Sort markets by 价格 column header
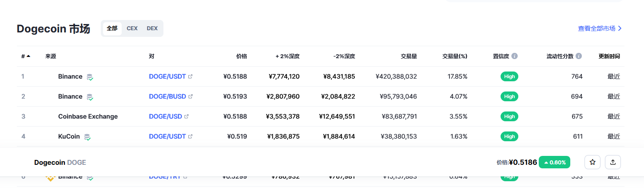 tap(241, 56)
